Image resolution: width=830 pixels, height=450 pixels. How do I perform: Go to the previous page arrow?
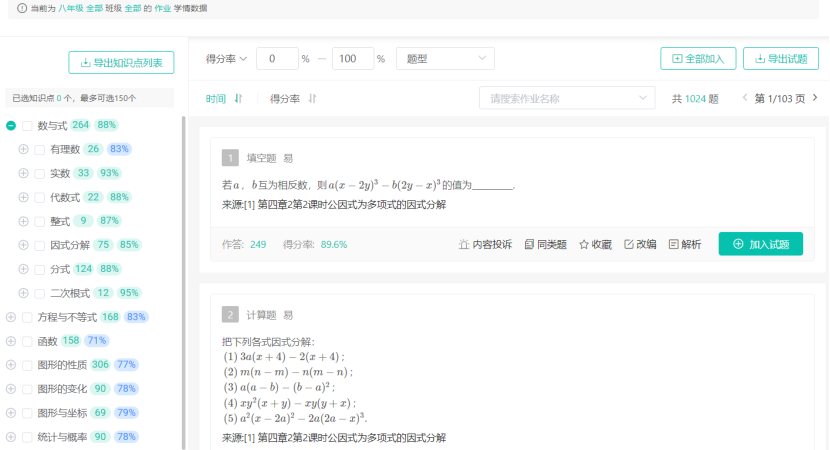[745, 97]
